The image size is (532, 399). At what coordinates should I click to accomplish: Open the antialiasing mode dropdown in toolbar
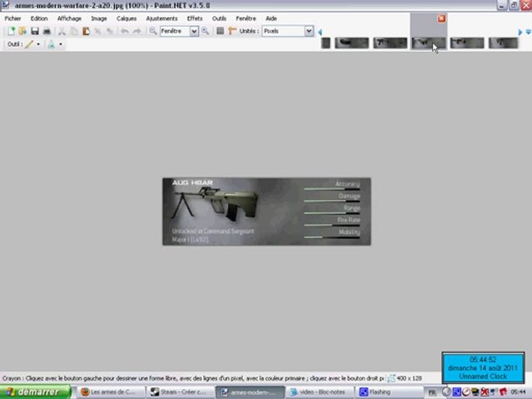click(60, 44)
